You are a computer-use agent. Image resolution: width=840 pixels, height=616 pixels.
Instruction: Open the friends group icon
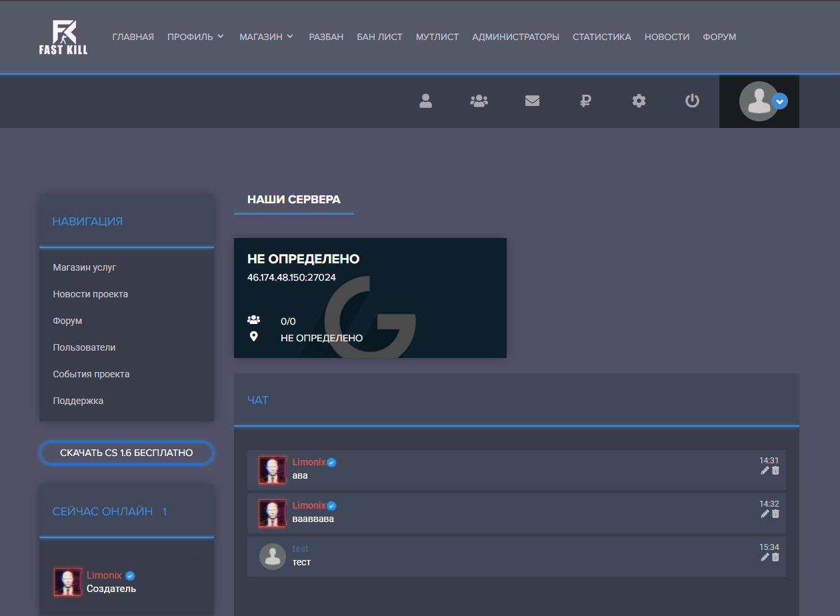[479, 101]
